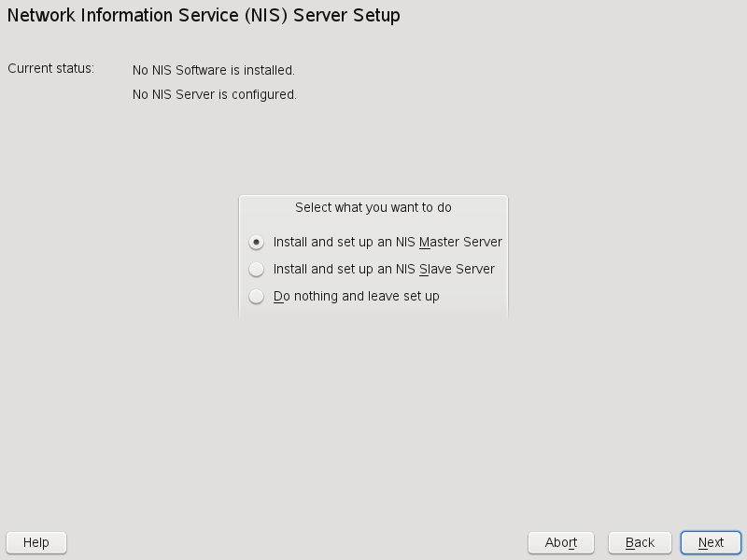Click the 'Select what you want to do' heading

tap(373, 207)
